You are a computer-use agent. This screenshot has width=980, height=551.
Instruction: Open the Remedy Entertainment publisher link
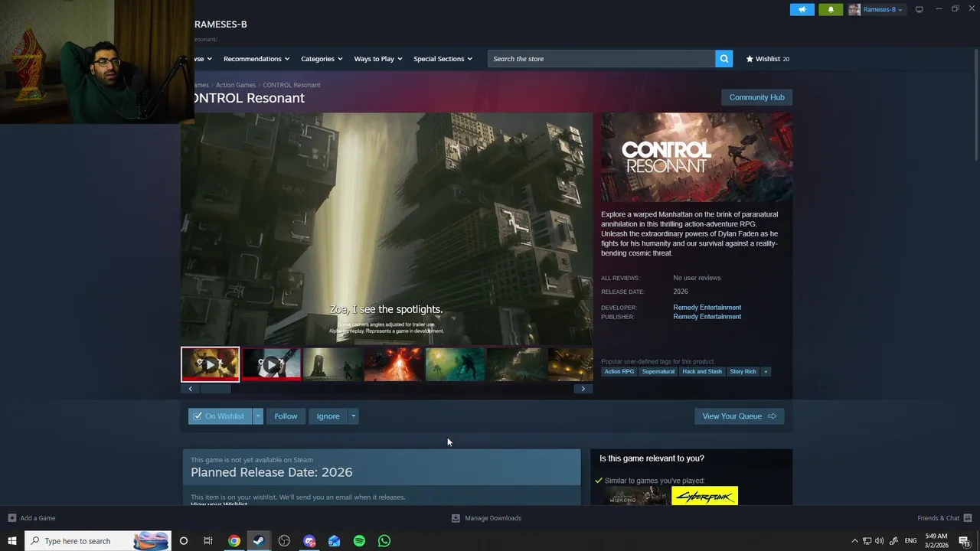point(707,317)
